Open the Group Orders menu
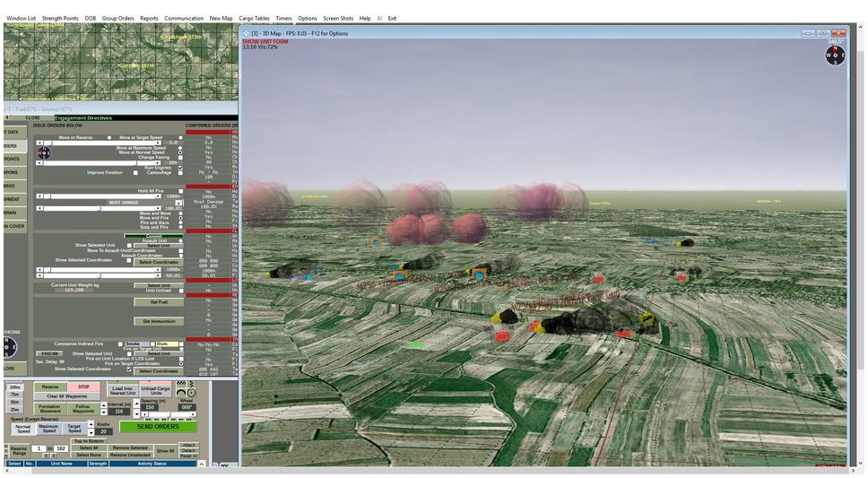The image size is (868, 478). click(x=117, y=18)
